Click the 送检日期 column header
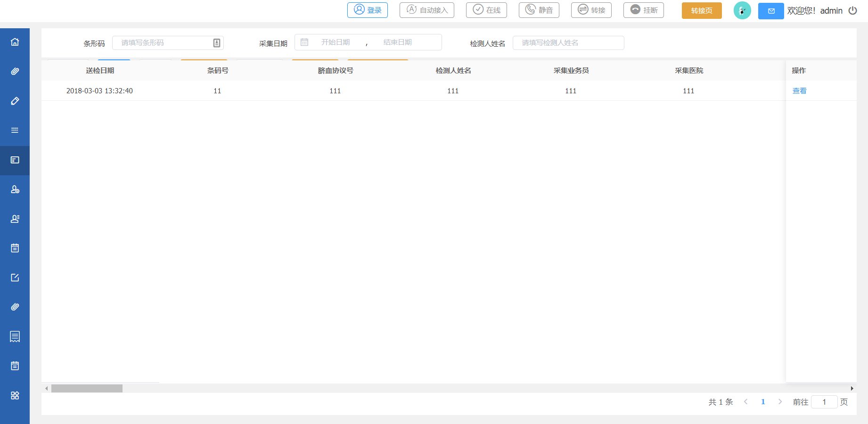The image size is (868, 424). (100, 71)
